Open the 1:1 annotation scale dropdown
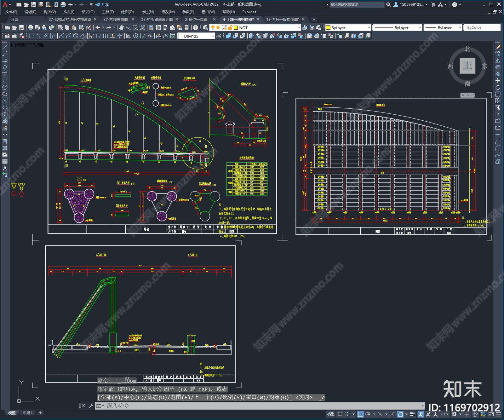 [444, 414]
